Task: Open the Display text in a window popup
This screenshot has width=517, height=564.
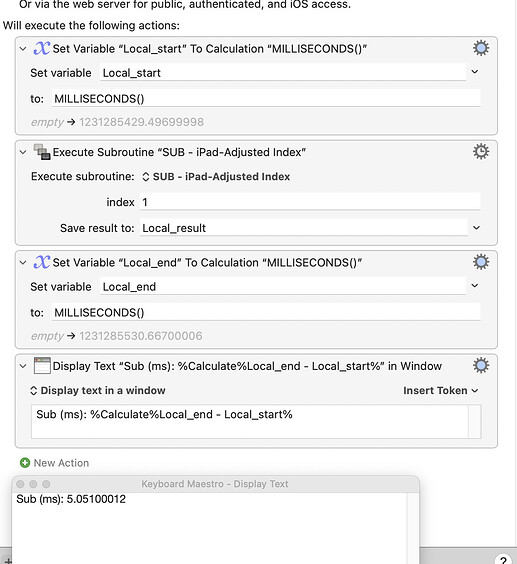Action: click(x=97, y=390)
